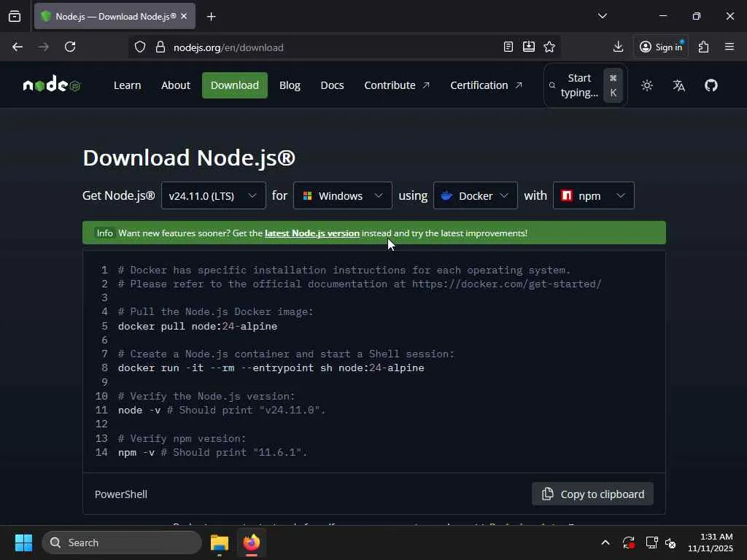
Task: Open File Explorer from the taskbar
Action: (220, 542)
